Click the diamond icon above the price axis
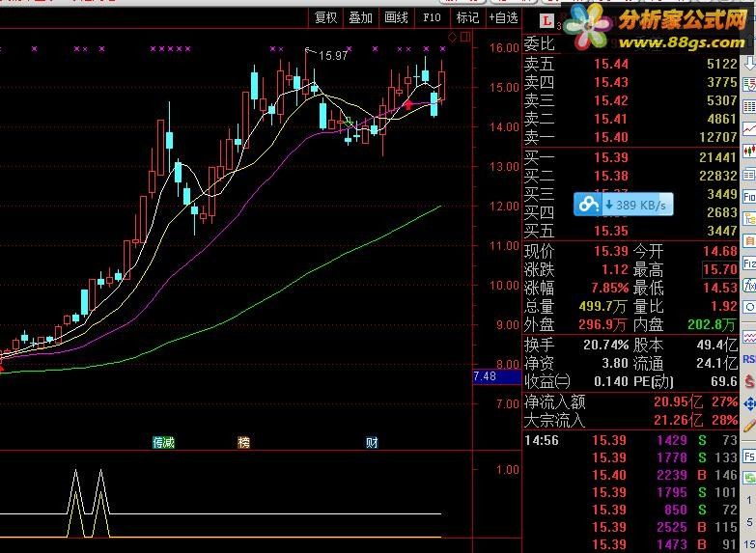 click(x=452, y=37)
